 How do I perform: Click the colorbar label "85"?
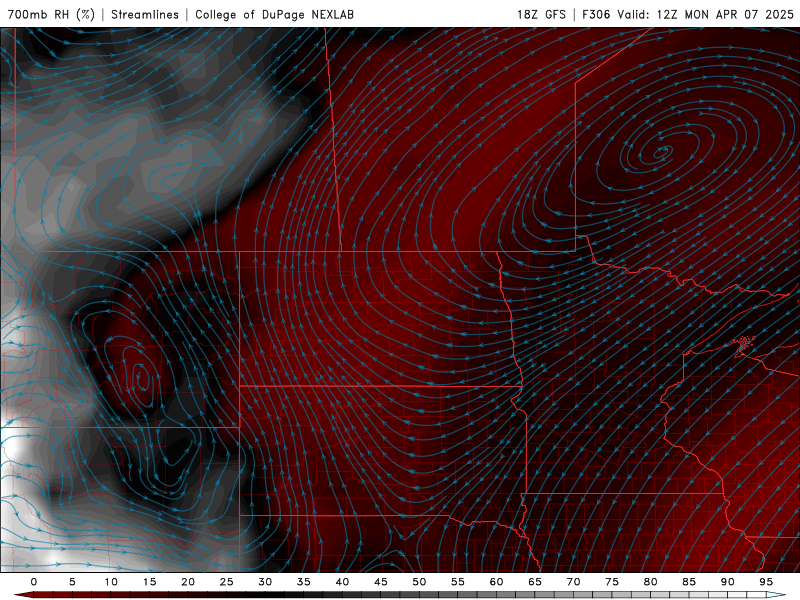tap(689, 582)
